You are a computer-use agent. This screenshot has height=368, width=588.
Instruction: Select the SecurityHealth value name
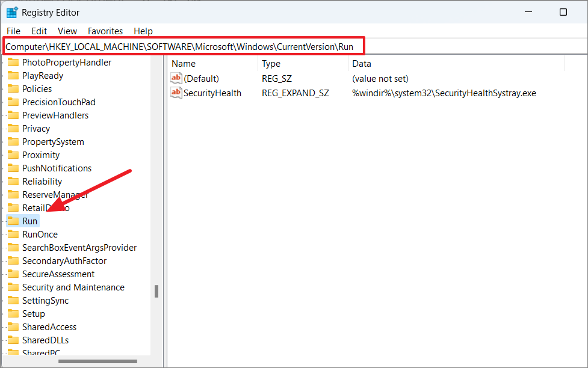[x=212, y=93]
